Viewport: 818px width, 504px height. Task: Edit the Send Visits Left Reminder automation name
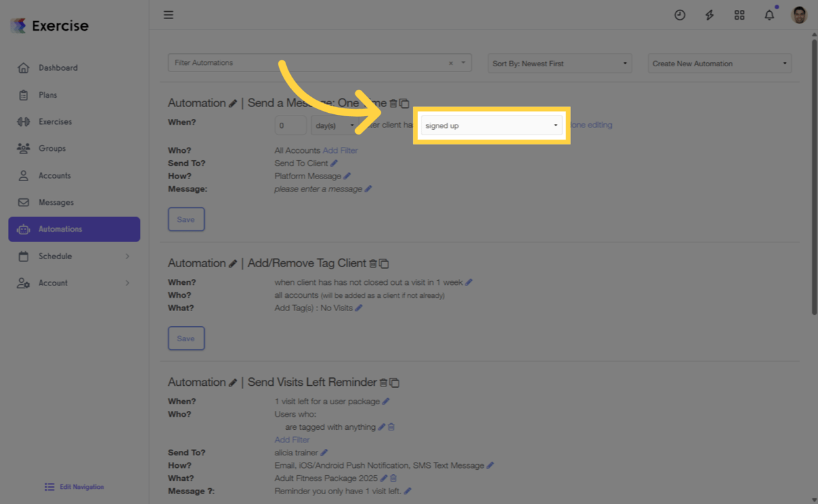pyautogui.click(x=232, y=383)
